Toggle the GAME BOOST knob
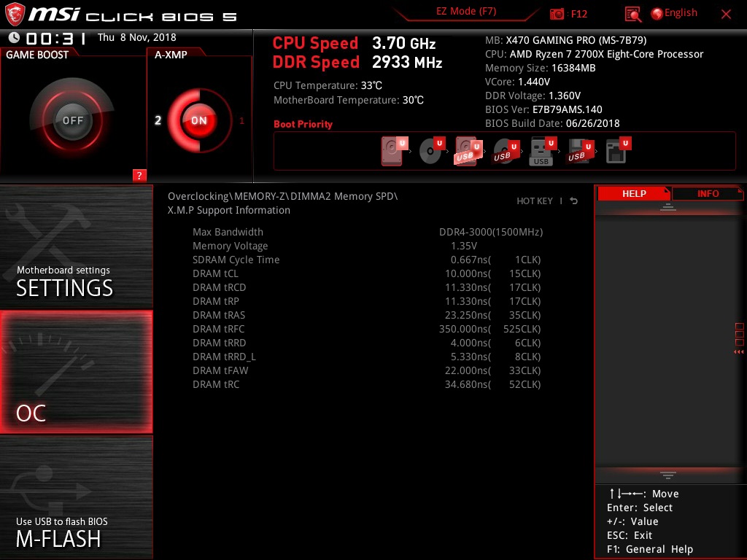This screenshot has height=560, width=747. pos(72,120)
